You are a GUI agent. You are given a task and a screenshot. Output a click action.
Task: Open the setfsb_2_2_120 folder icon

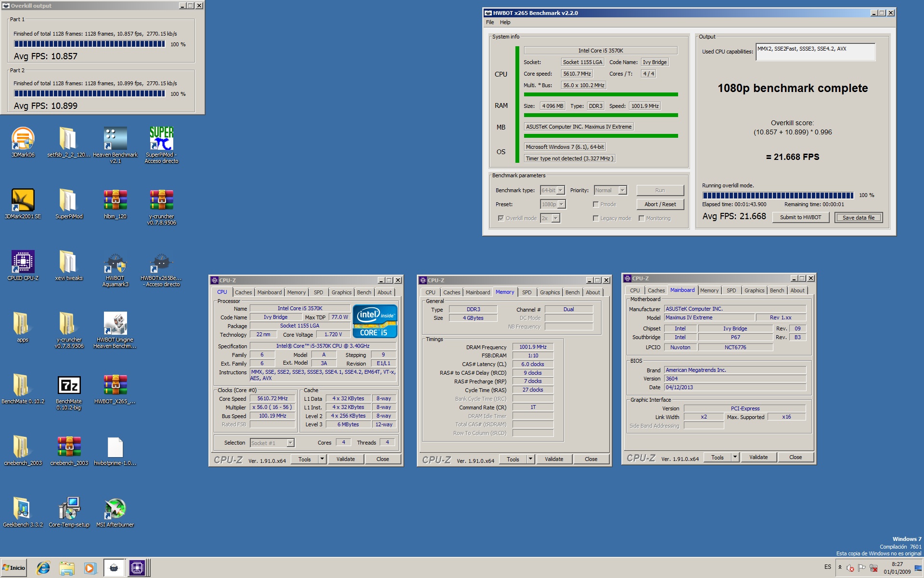[68, 139]
